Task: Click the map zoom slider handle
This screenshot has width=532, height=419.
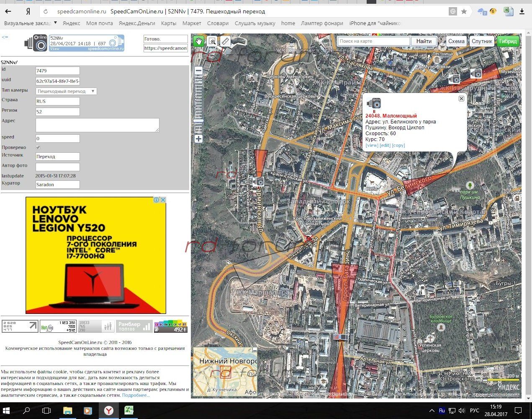Action: (x=198, y=121)
